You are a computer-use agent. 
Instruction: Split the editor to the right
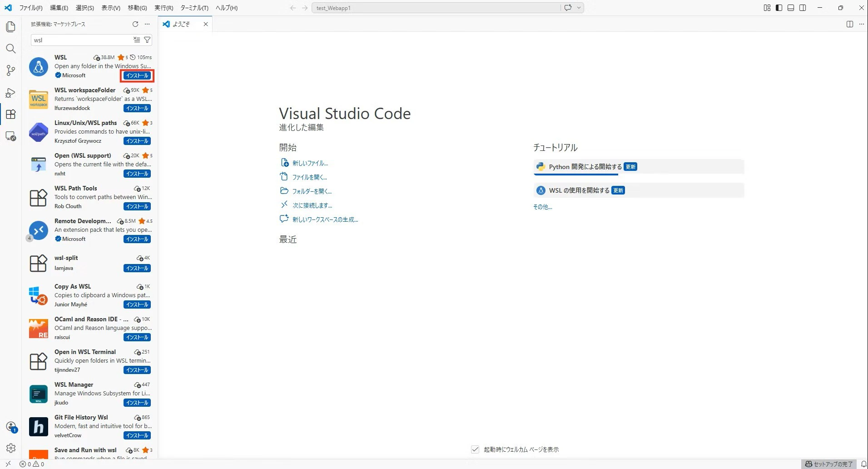point(850,24)
